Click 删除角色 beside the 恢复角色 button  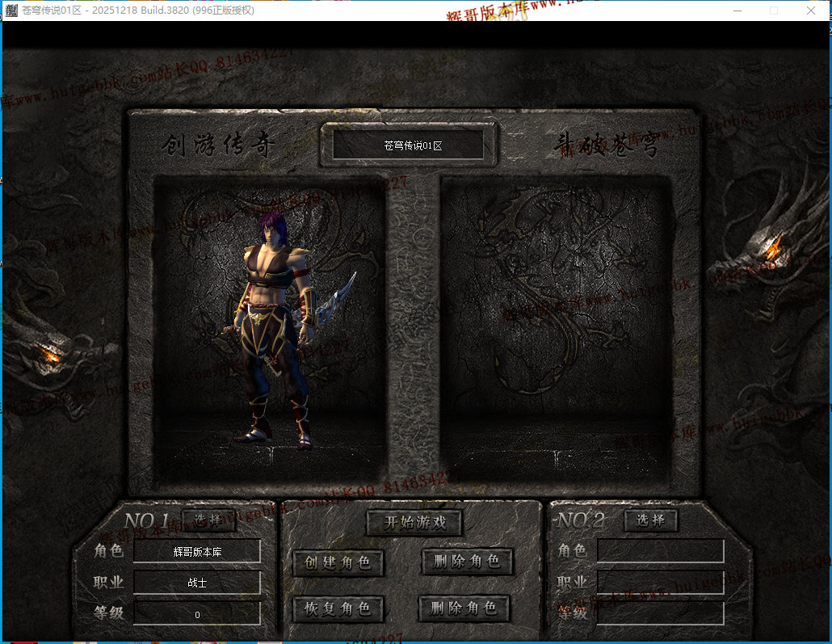coord(464,608)
